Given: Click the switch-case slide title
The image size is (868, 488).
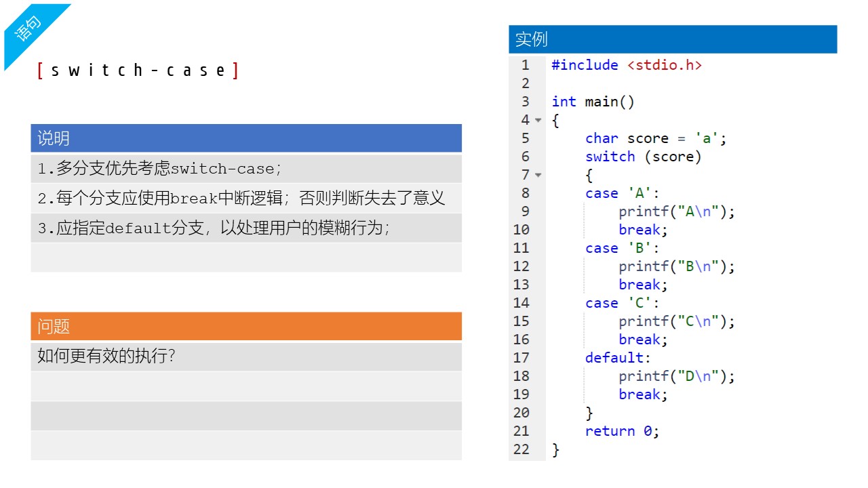Looking at the screenshot, I should pyautogui.click(x=138, y=70).
